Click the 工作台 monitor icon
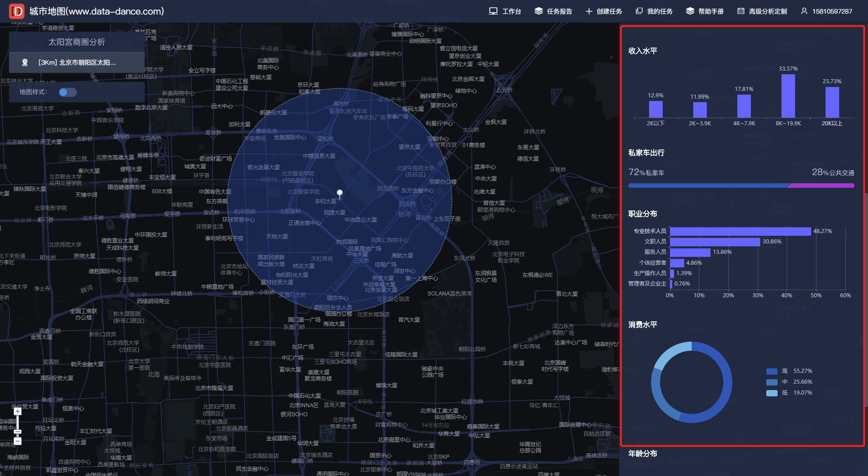 click(x=493, y=11)
